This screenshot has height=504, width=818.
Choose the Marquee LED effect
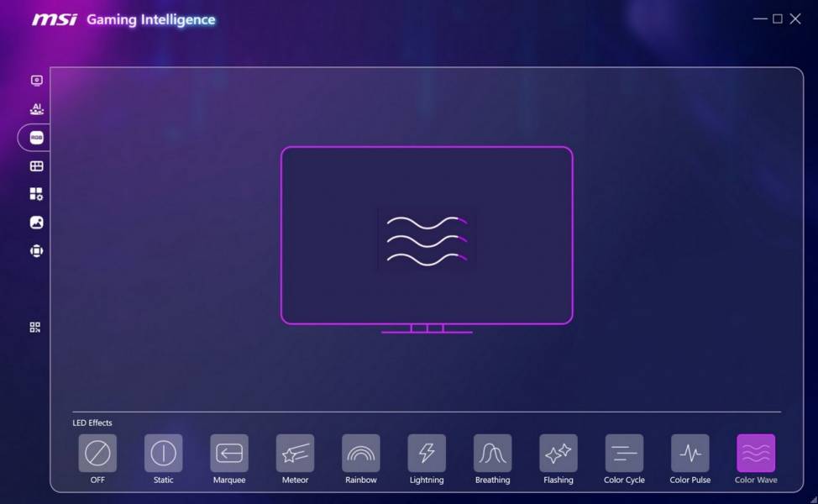coord(229,454)
